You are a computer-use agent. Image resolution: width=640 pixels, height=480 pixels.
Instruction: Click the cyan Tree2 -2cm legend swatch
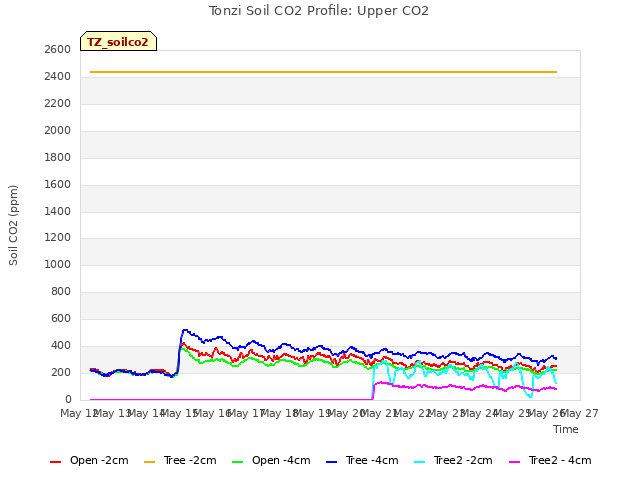tap(419, 462)
